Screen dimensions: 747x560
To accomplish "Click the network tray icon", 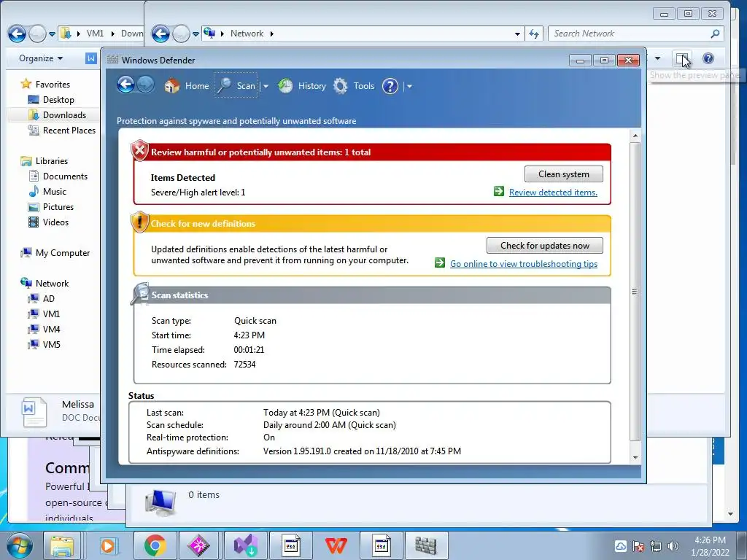I will (x=656, y=546).
